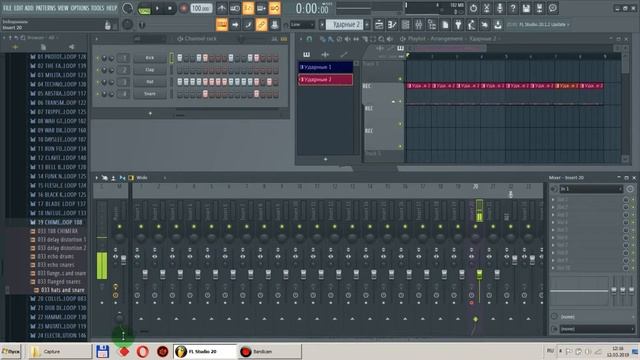Screen dimensions: 640x360
Task: Click the one-click audio recording microphone icon
Action: (500, 8)
